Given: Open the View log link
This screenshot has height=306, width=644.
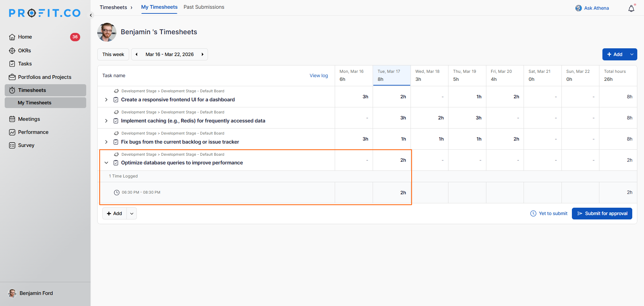Looking at the screenshot, I should 319,76.
